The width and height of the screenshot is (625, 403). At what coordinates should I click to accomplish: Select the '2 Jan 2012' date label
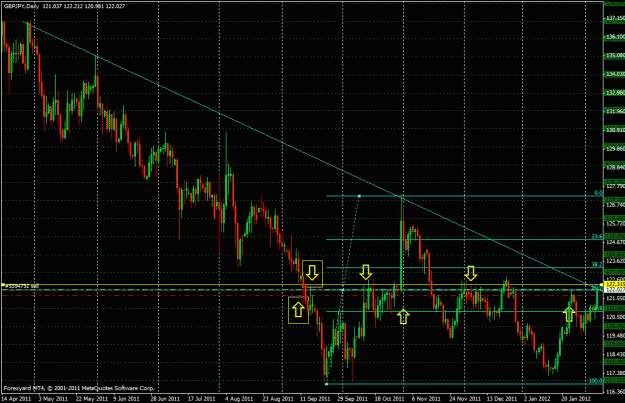coord(538,399)
